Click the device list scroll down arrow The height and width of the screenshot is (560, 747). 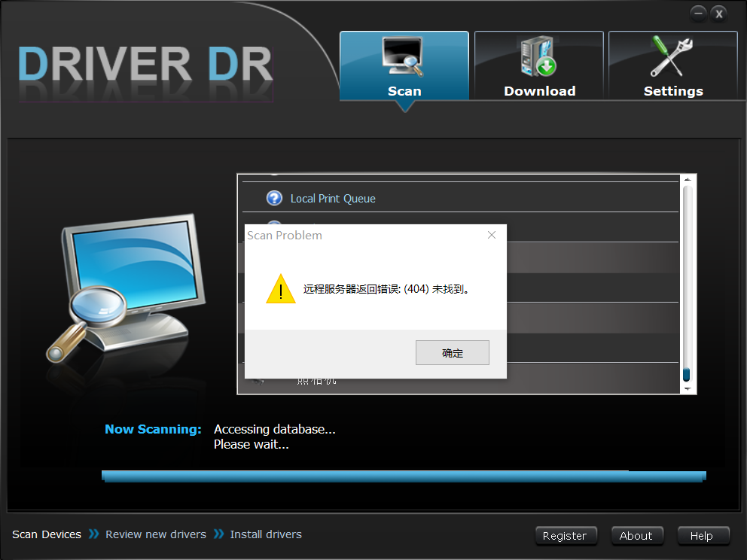tap(687, 389)
